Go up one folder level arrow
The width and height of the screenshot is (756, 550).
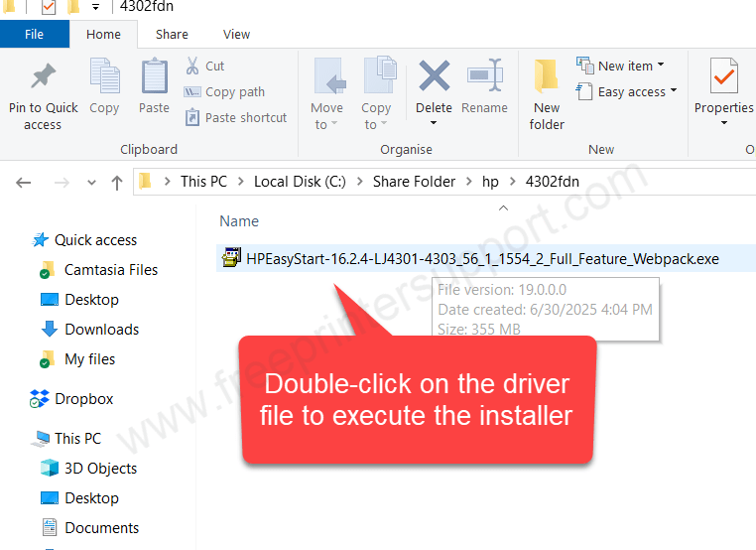[x=117, y=183]
